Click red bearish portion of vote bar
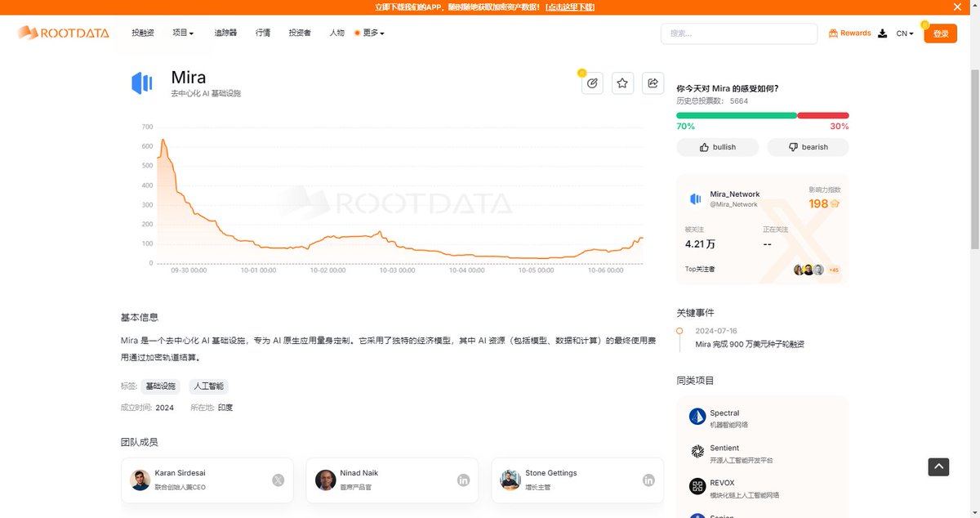 coord(823,116)
